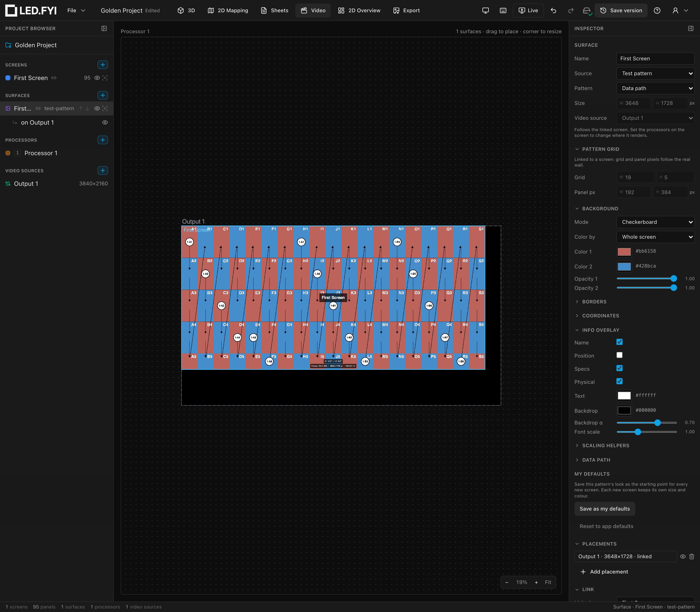Open the help question mark icon

[x=657, y=10]
